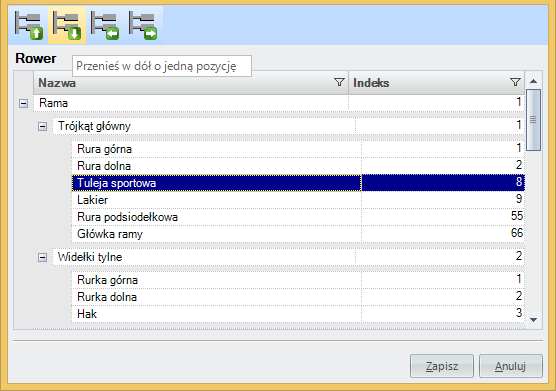Screen dimensions: 556x391
Task: Select the Rama row
Action: [x=279, y=103]
